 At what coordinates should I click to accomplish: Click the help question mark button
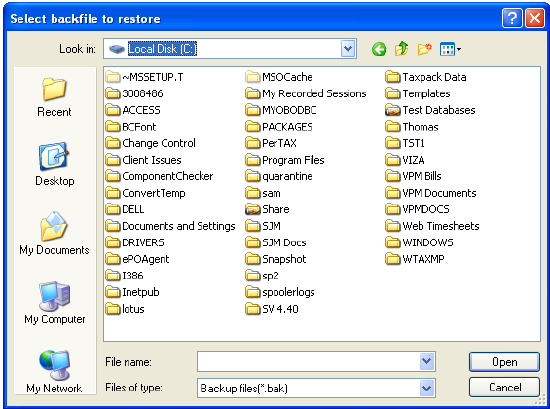click(512, 18)
